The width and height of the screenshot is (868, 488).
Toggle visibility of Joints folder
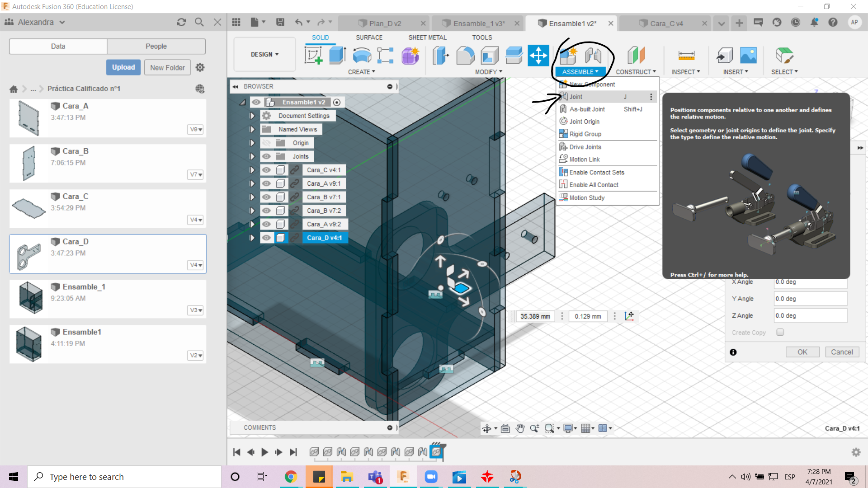tap(266, 156)
